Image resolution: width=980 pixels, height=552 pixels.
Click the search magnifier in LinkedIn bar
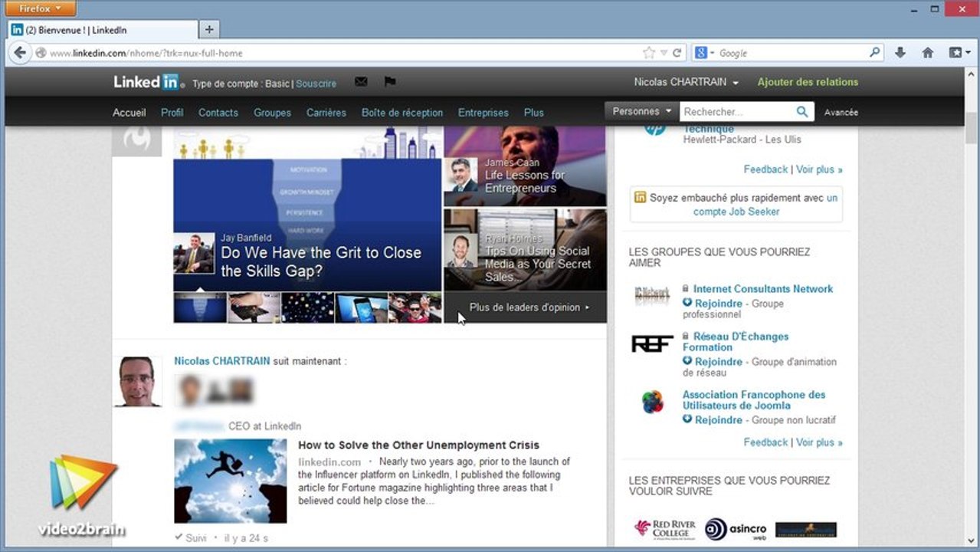click(x=802, y=112)
